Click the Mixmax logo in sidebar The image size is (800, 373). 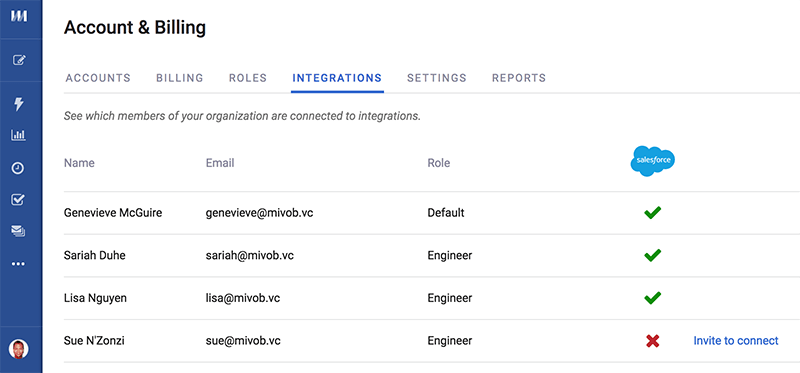click(19, 16)
